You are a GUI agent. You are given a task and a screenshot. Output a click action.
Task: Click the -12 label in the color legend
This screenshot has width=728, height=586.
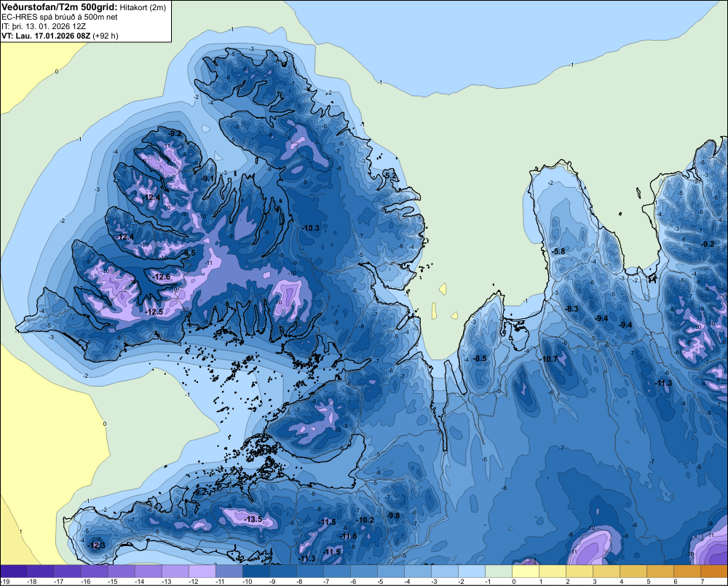[194, 582]
